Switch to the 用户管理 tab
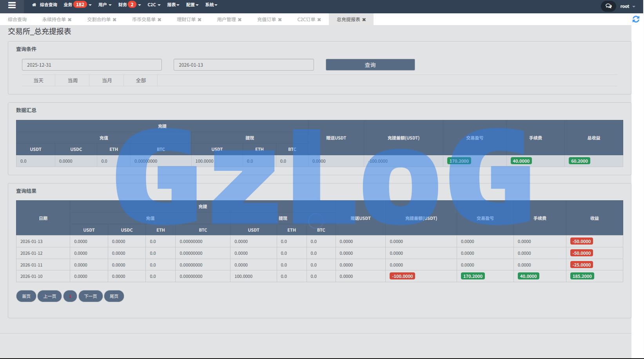This screenshot has width=644, height=359. pyautogui.click(x=226, y=20)
